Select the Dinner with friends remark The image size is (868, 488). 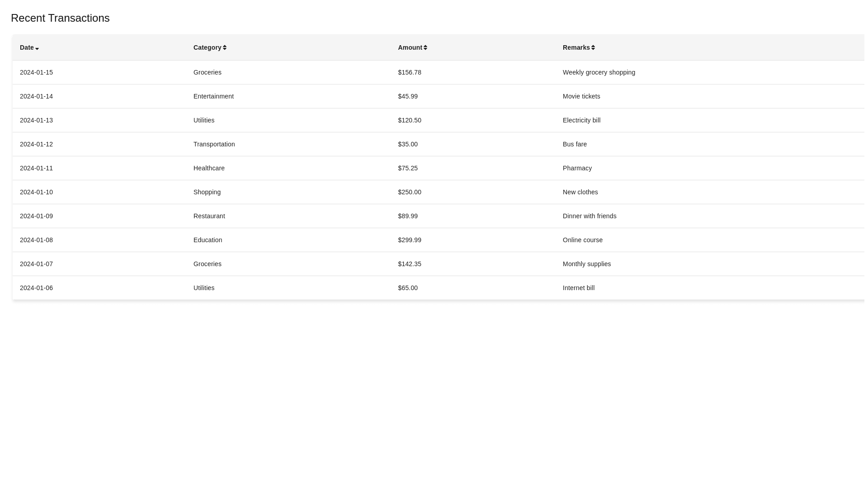point(590,216)
